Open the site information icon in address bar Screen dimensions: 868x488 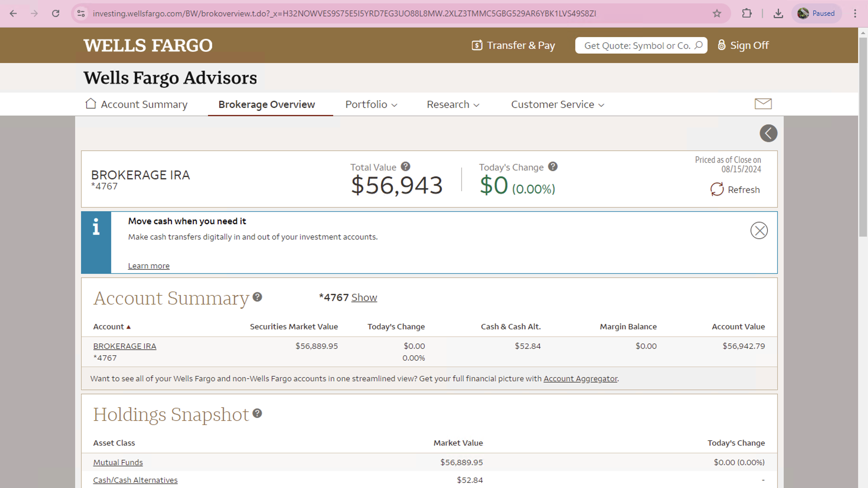[x=81, y=14]
